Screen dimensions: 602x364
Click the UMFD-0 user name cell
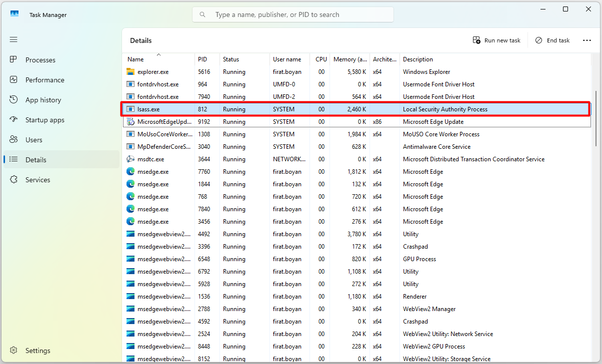284,84
